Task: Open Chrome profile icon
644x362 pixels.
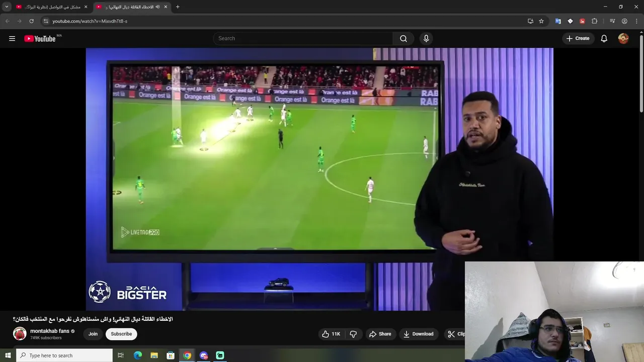Action: (x=624, y=21)
